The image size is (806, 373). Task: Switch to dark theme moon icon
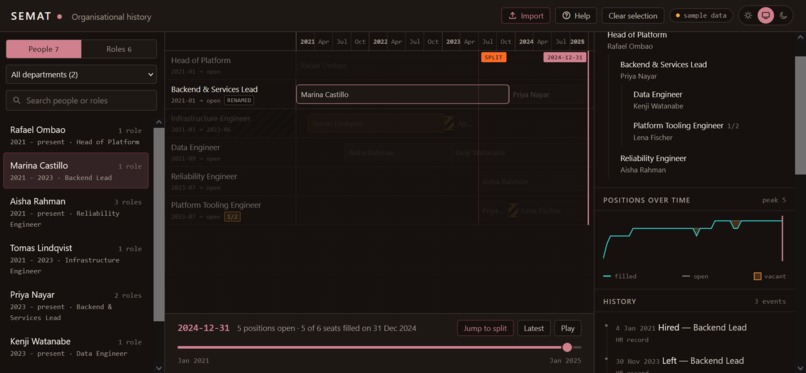(783, 15)
